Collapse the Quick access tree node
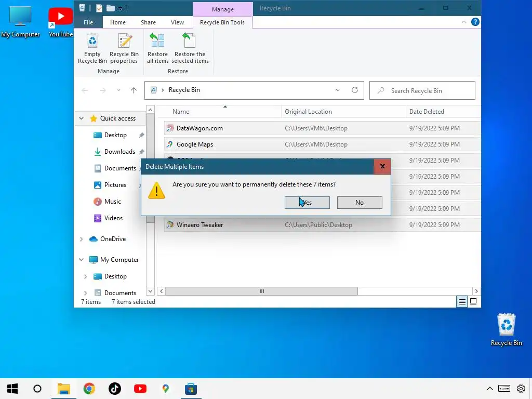 (82, 118)
